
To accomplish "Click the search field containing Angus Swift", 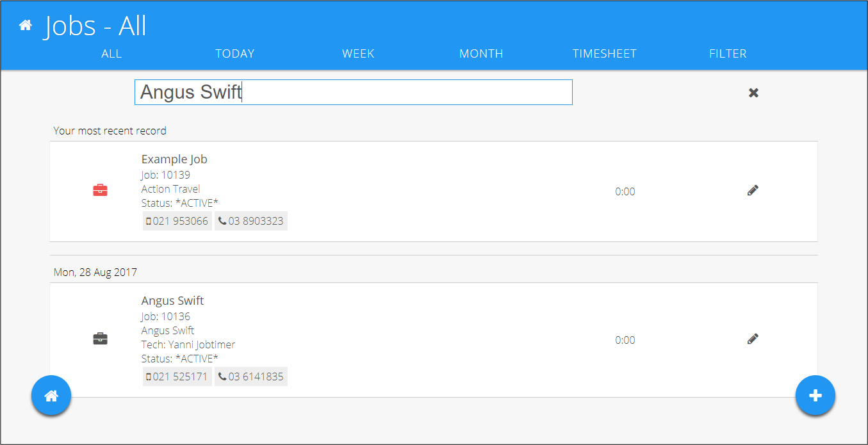I will (x=353, y=92).
